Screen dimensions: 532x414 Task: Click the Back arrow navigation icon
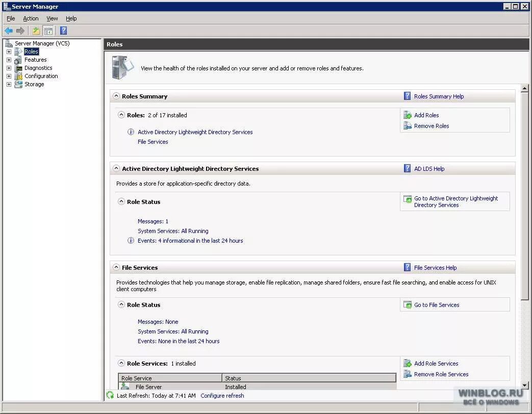tap(8, 31)
